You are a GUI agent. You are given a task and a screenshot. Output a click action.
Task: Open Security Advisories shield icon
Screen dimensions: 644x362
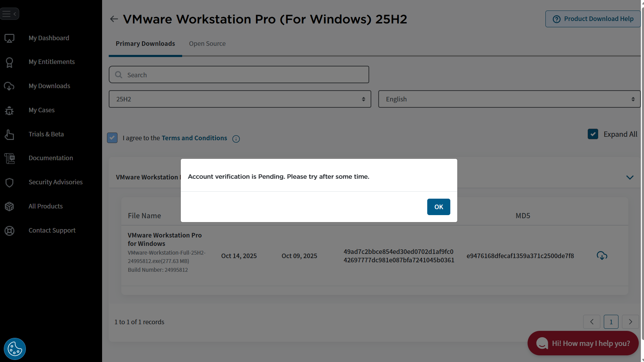(x=9, y=182)
